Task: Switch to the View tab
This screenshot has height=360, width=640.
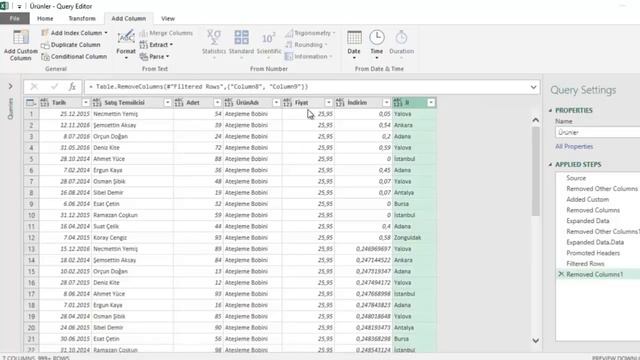Action: click(x=168, y=18)
